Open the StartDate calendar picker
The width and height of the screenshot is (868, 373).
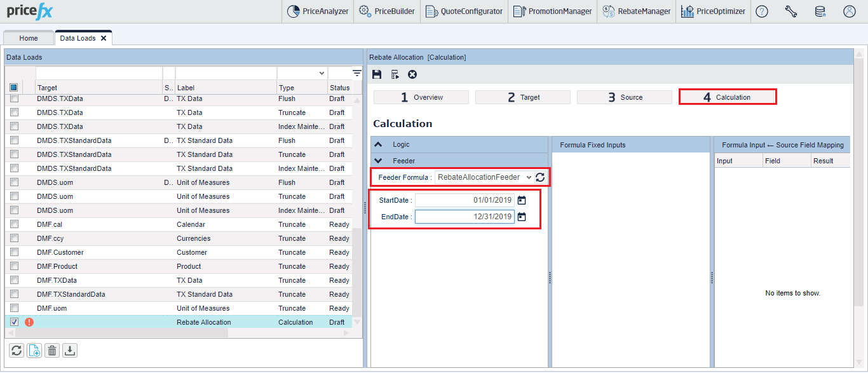pos(522,200)
